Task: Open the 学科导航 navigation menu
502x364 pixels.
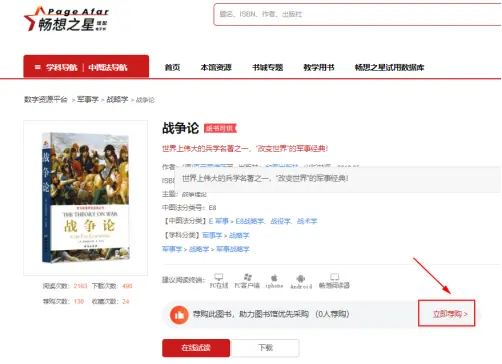Action: tap(62, 67)
